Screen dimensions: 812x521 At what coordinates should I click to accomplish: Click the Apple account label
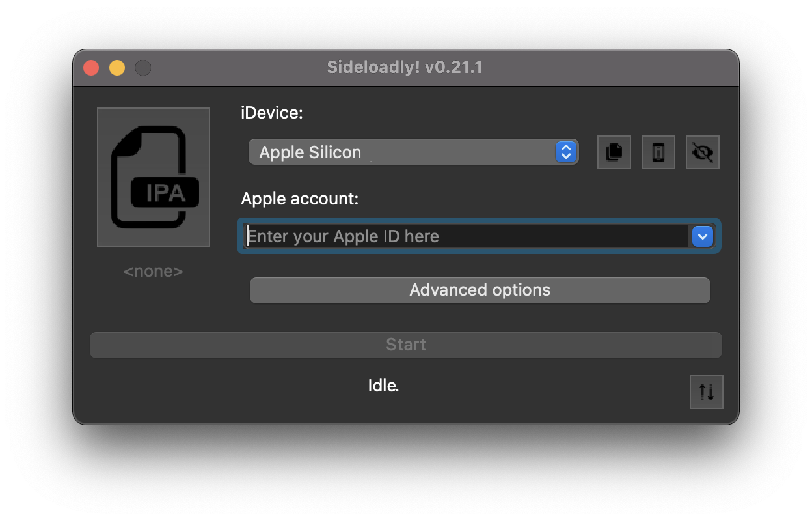[x=300, y=199]
